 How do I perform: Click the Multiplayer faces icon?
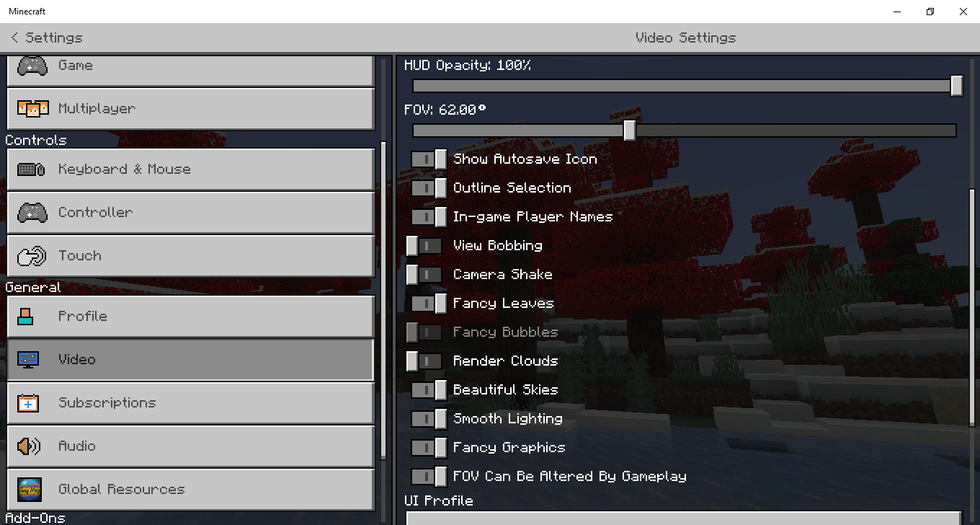(x=32, y=109)
